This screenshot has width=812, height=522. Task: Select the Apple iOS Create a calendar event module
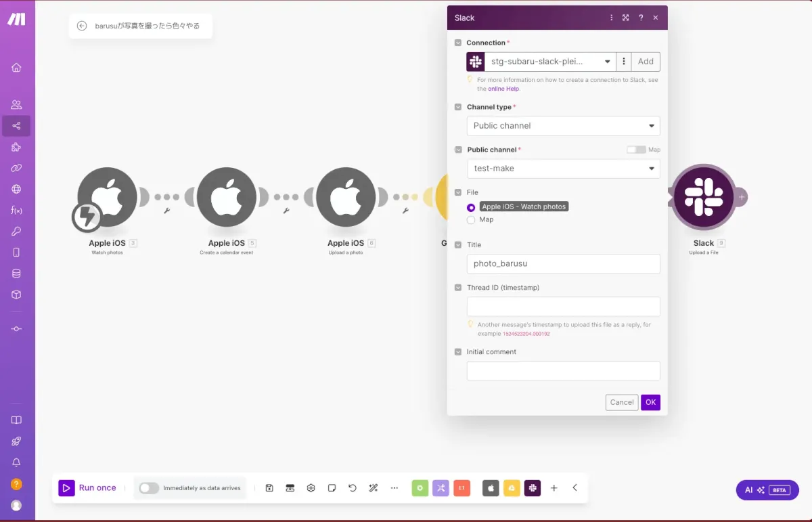coord(227,197)
